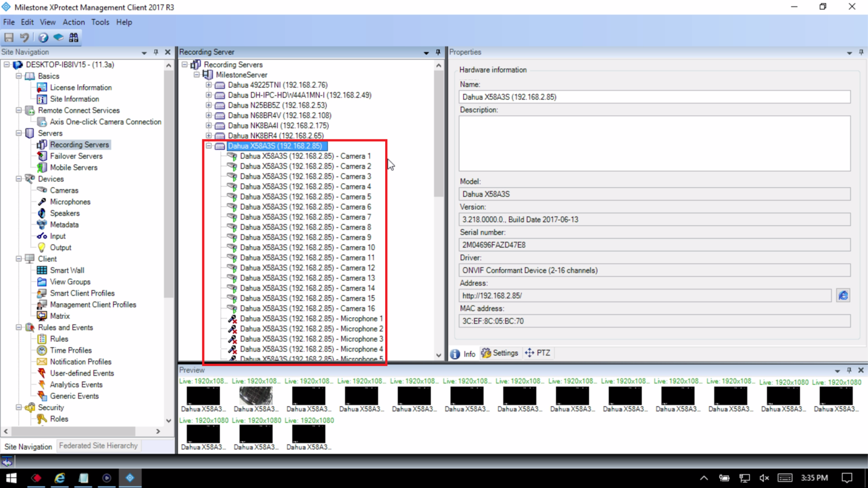The width and height of the screenshot is (868, 488).
Task: Switch to the Settings tab
Action: 500,353
